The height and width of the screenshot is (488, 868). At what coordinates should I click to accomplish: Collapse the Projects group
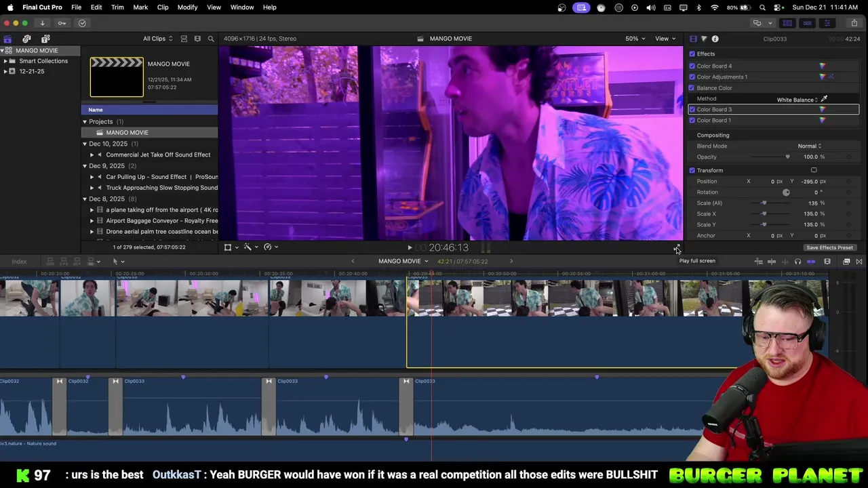(85, 121)
